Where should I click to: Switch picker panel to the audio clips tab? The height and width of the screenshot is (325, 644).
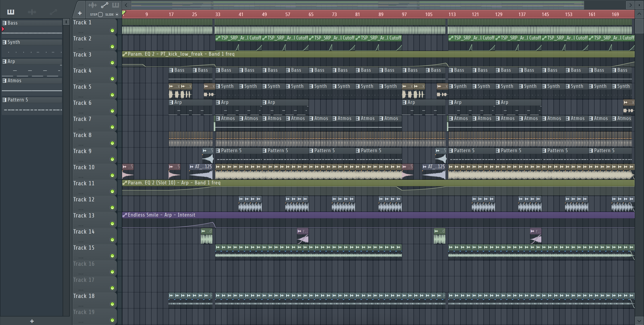click(32, 12)
